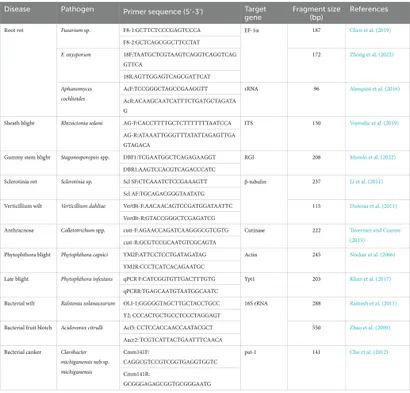Select the Pathogen column header
The image size is (410, 393).
click(x=77, y=9)
